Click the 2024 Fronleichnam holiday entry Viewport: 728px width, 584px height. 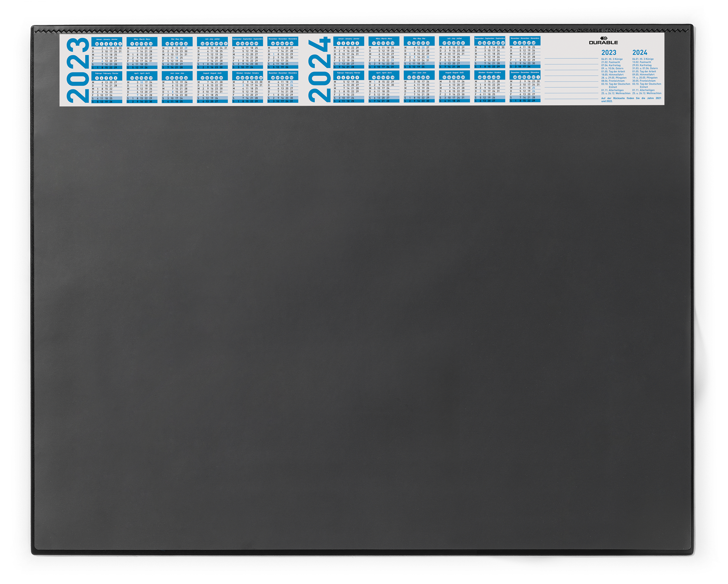(644, 81)
